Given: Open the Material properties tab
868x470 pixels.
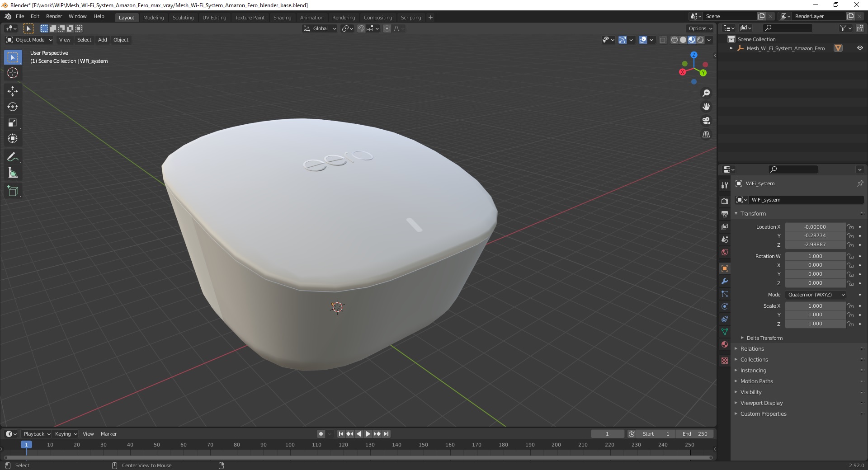Looking at the screenshot, I should pyautogui.click(x=725, y=344).
